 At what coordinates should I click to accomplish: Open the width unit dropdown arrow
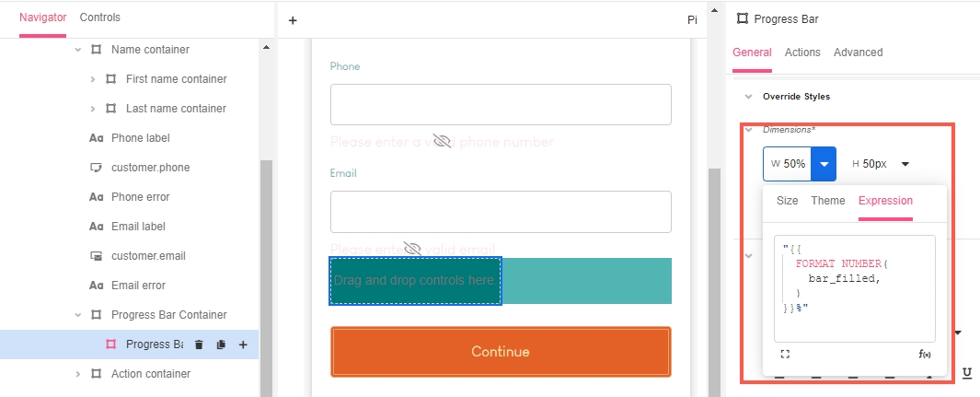pyautogui.click(x=824, y=164)
